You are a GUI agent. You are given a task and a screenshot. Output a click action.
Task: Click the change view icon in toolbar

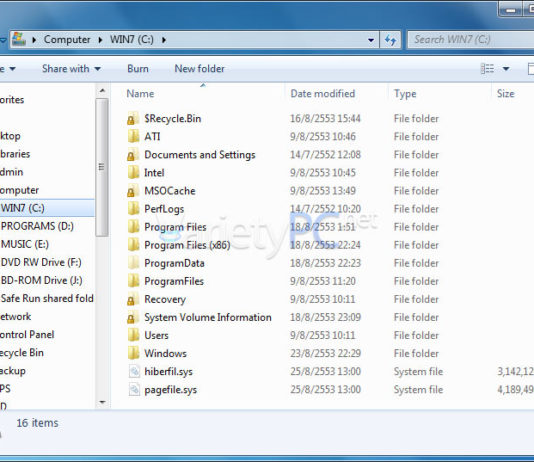click(487, 69)
